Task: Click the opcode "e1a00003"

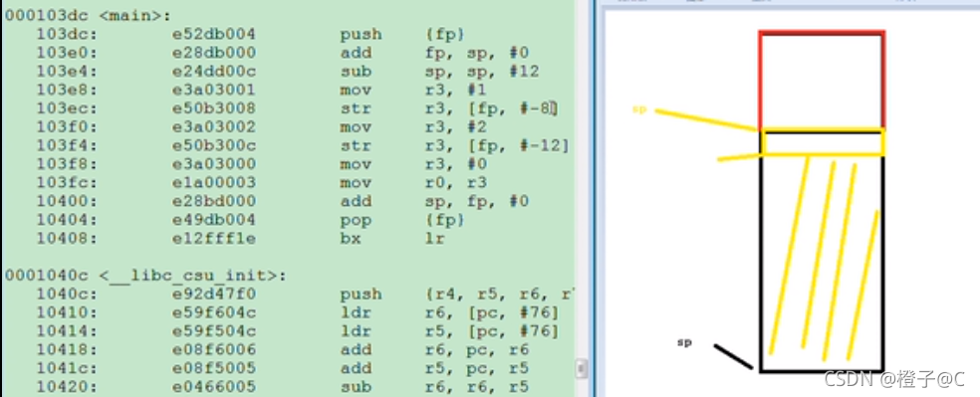Action: click(214, 183)
